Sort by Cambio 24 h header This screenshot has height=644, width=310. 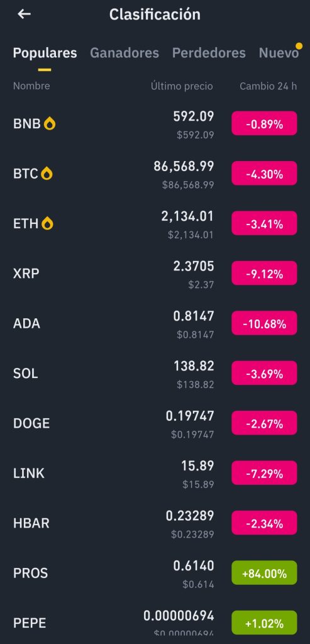click(x=268, y=86)
